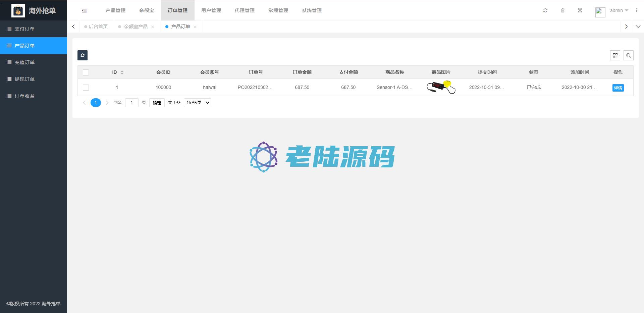
Task: Click the dark table refresh button
Action: click(x=83, y=55)
